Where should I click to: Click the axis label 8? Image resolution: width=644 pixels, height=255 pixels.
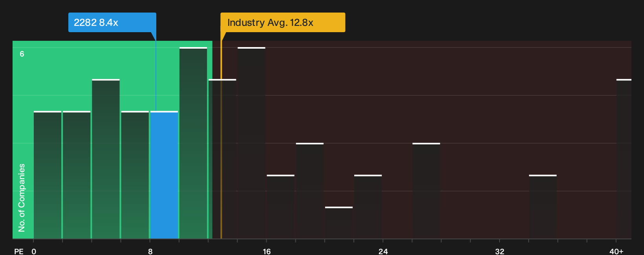click(150, 251)
